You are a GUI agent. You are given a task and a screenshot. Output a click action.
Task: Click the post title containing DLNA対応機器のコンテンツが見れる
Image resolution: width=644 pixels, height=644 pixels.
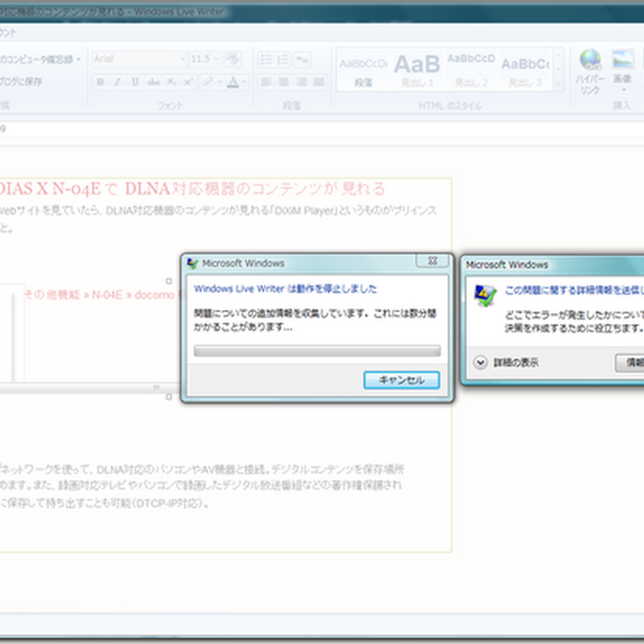pos(192,189)
